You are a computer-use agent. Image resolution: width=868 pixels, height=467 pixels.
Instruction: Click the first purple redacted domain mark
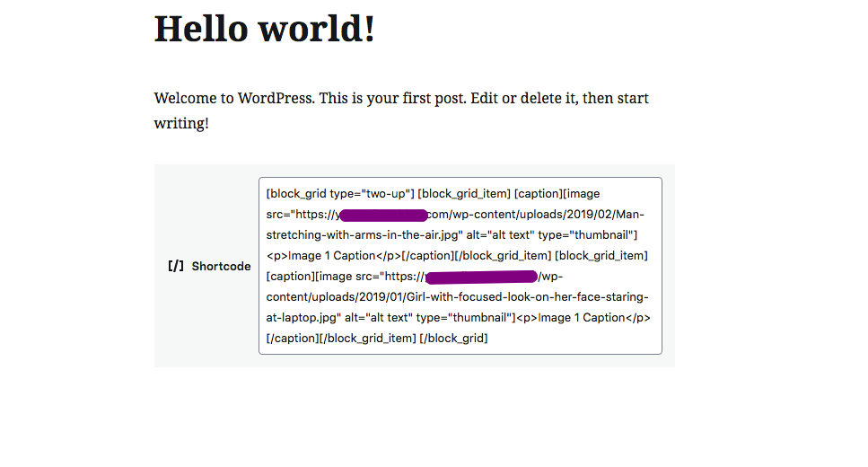[383, 215]
